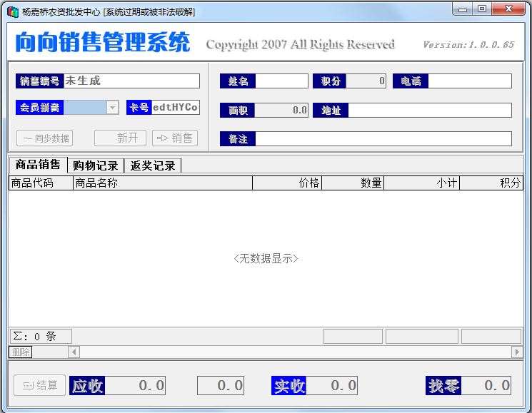The image size is (532, 413).
Task: Switch to the 购物记录 tab
Action: click(x=96, y=165)
